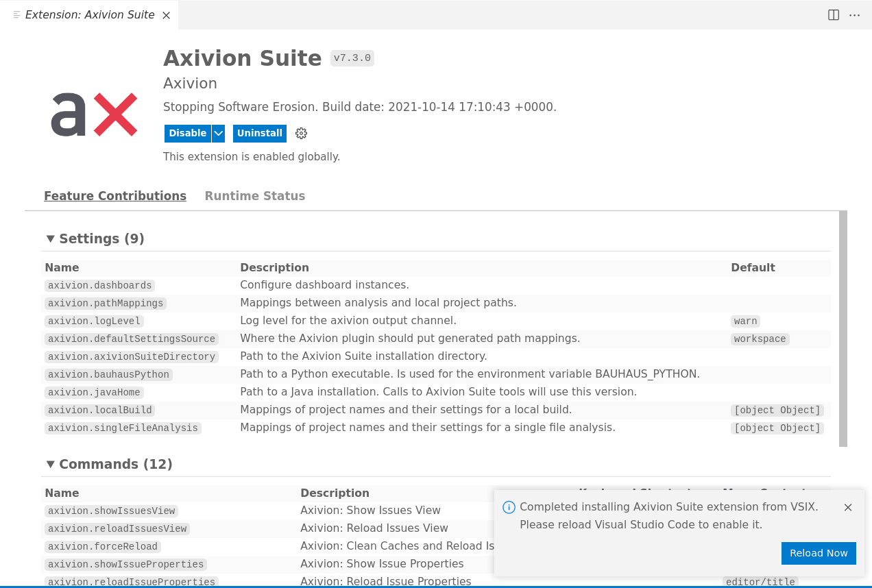Screen dimensions: 872x588
Task: Click the Configure dashboard instances description
Action: pyautogui.click(x=324, y=285)
